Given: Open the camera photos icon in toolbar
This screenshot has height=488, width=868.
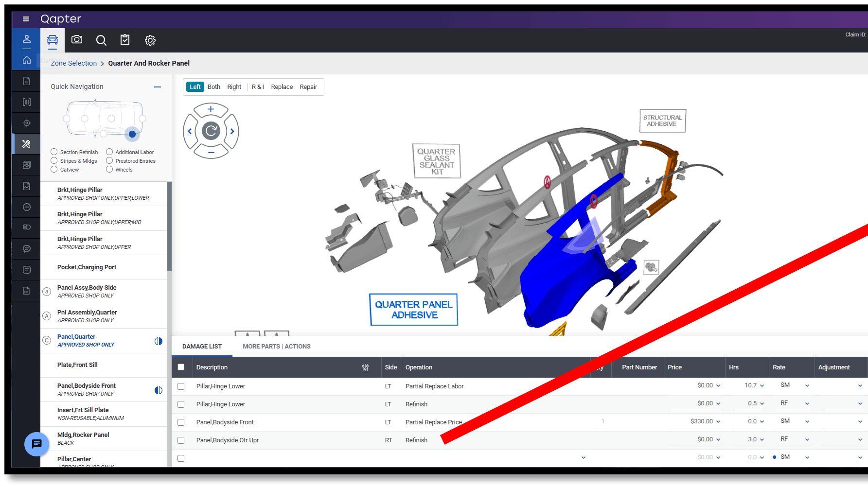Looking at the screenshot, I should (x=77, y=40).
